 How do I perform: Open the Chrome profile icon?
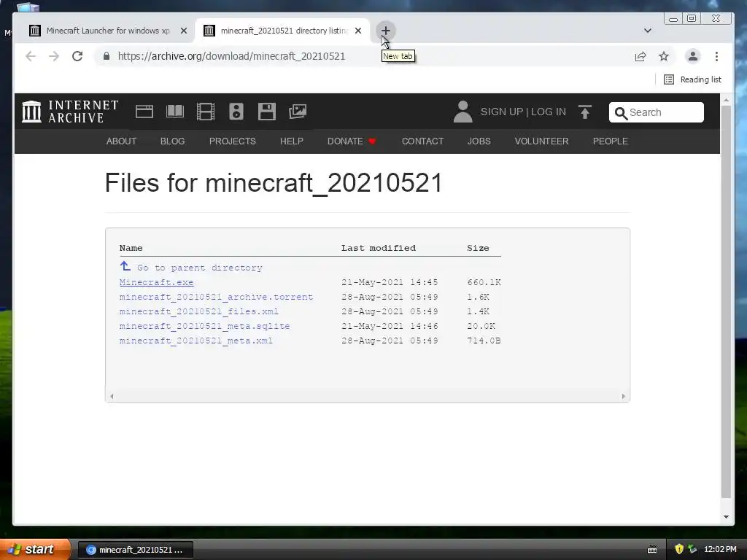[x=693, y=56]
